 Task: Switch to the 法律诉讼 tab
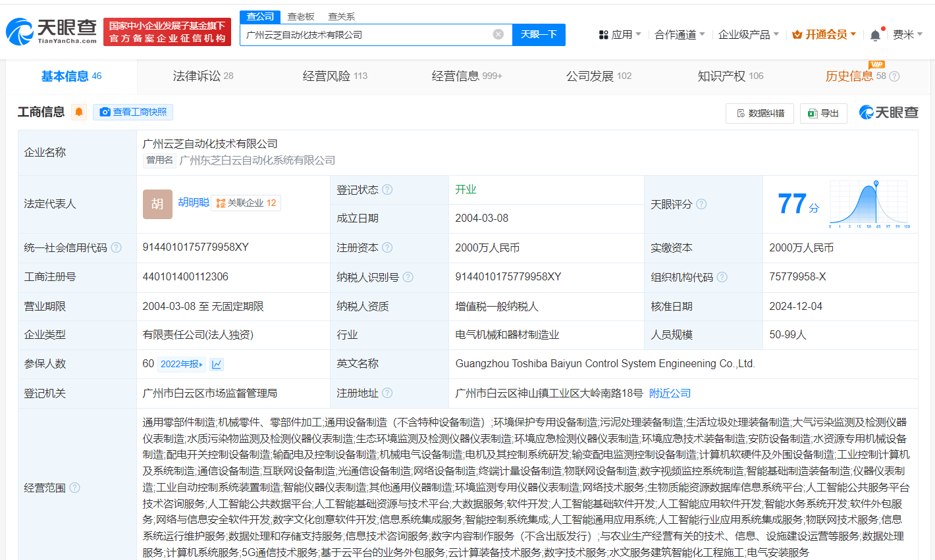(x=203, y=76)
